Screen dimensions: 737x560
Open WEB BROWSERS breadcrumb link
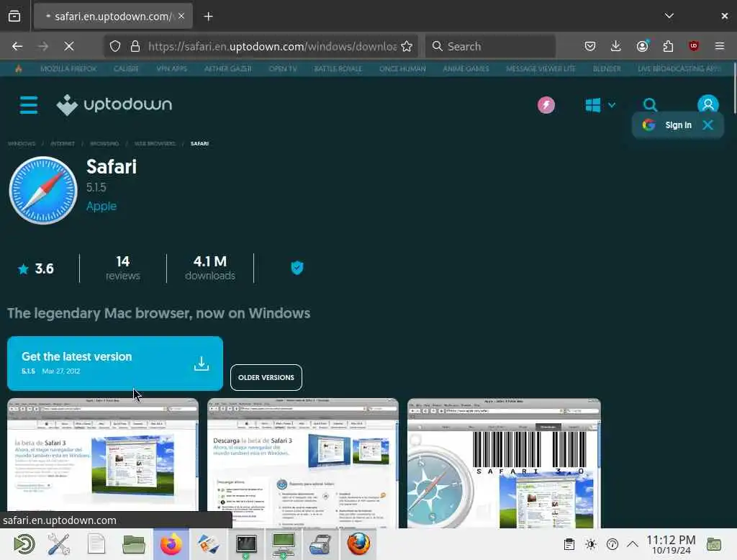point(155,143)
